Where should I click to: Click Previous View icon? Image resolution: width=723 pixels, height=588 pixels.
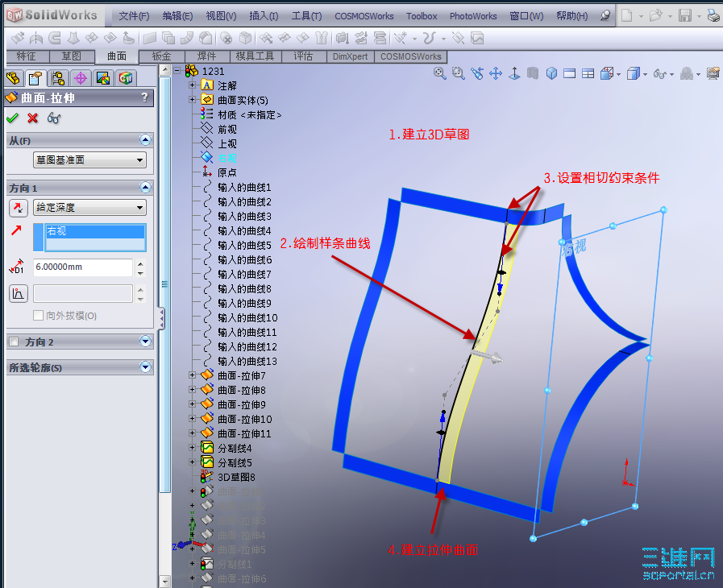tap(477, 73)
